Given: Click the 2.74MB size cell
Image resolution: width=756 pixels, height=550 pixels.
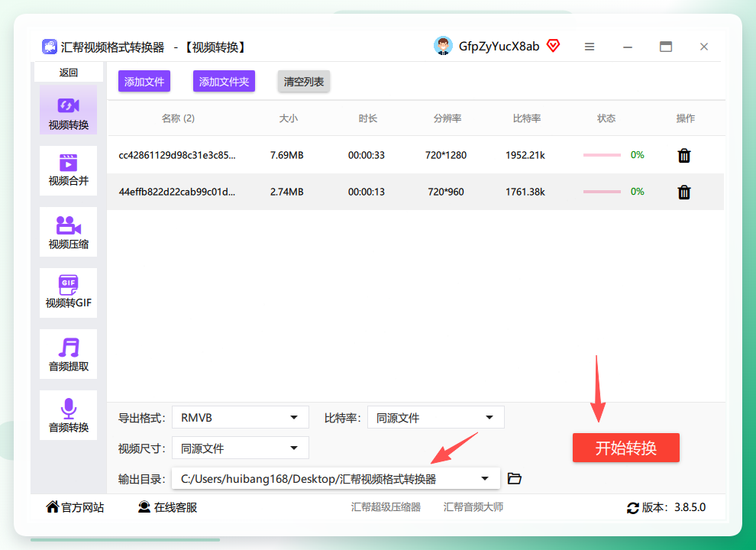Looking at the screenshot, I should pos(287,192).
